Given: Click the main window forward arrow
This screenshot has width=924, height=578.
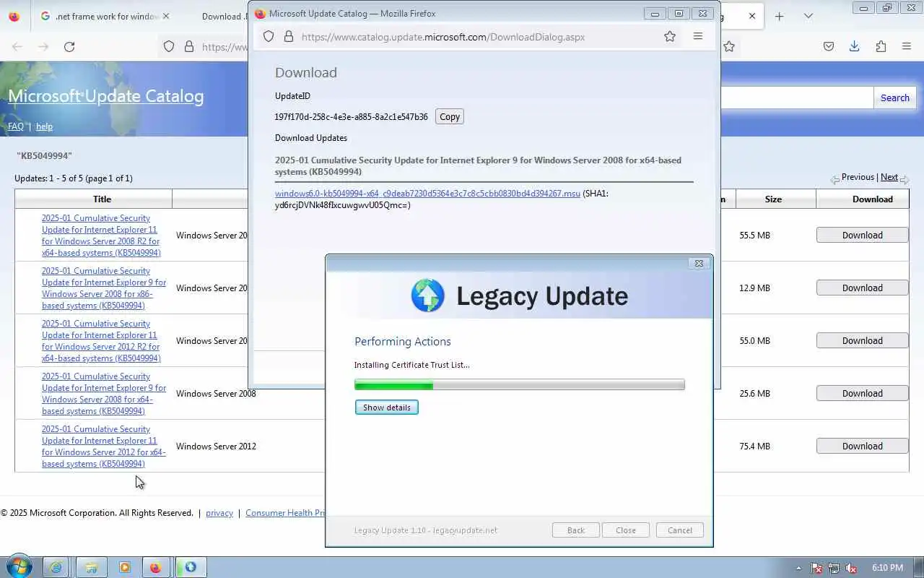Looking at the screenshot, I should [43, 46].
